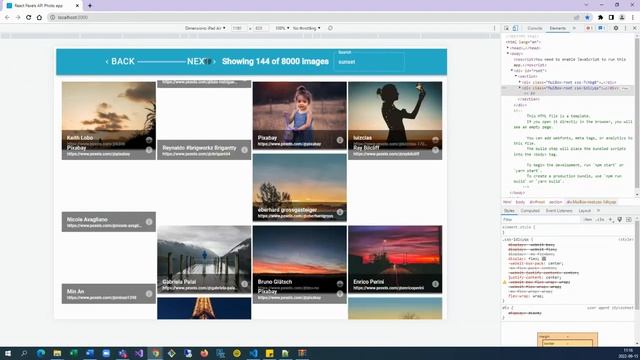
Task: Collapse the body element in the DOM tree
Action: pyautogui.click(x=508, y=53)
